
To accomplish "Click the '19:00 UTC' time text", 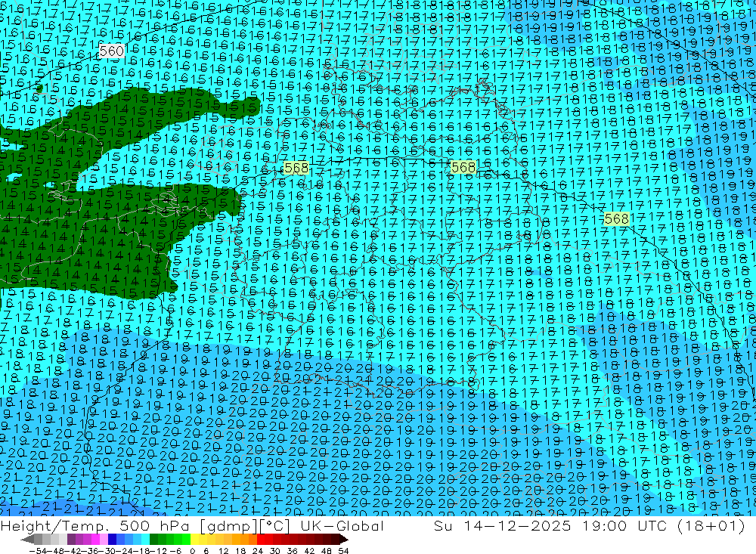I will click(x=626, y=525).
